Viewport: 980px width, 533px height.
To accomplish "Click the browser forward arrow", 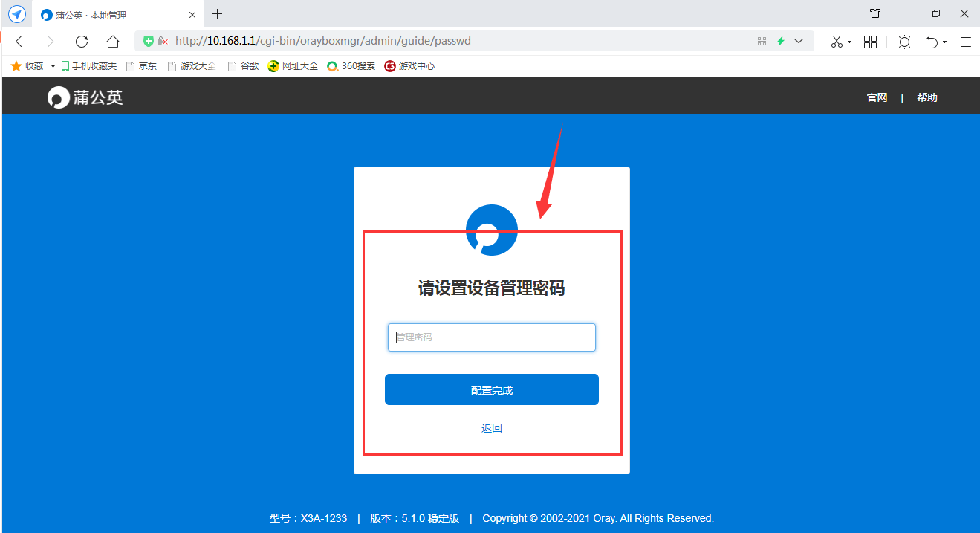I will click(51, 42).
